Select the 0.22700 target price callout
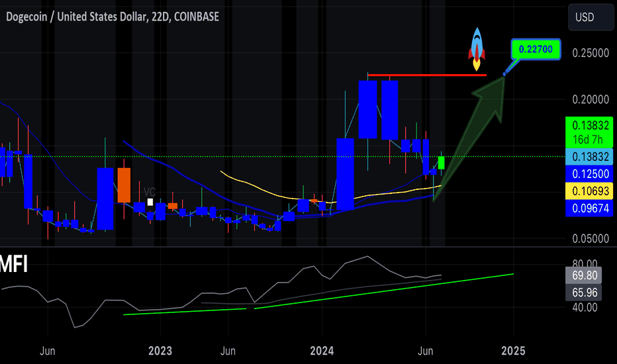Viewport: 617px width, 364px height. coord(536,49)
